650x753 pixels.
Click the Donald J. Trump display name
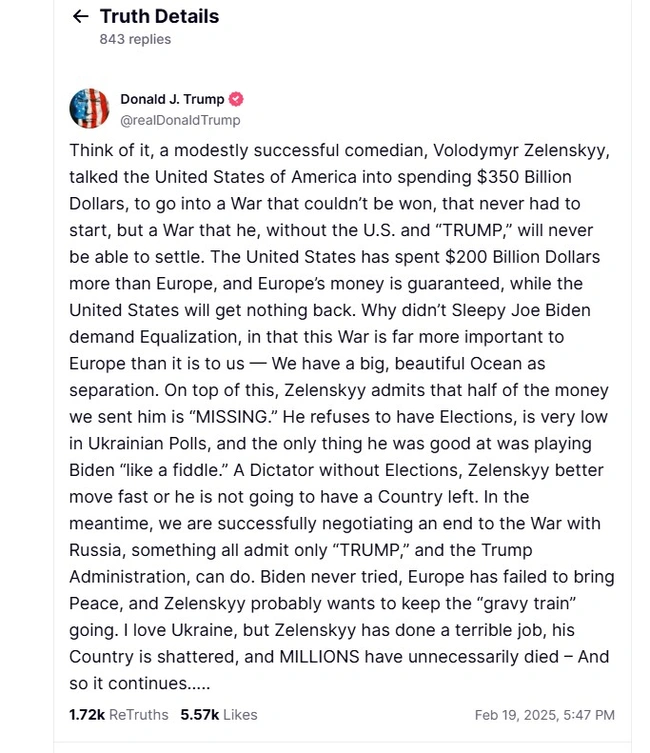coord(174,99)
